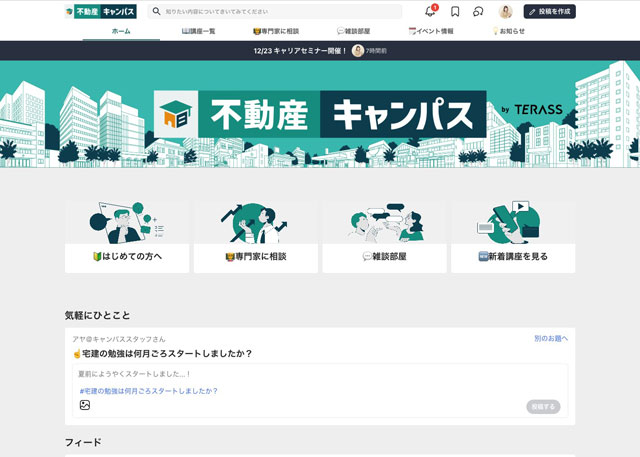Click the 投稿を作成 button

click(549, 11)
